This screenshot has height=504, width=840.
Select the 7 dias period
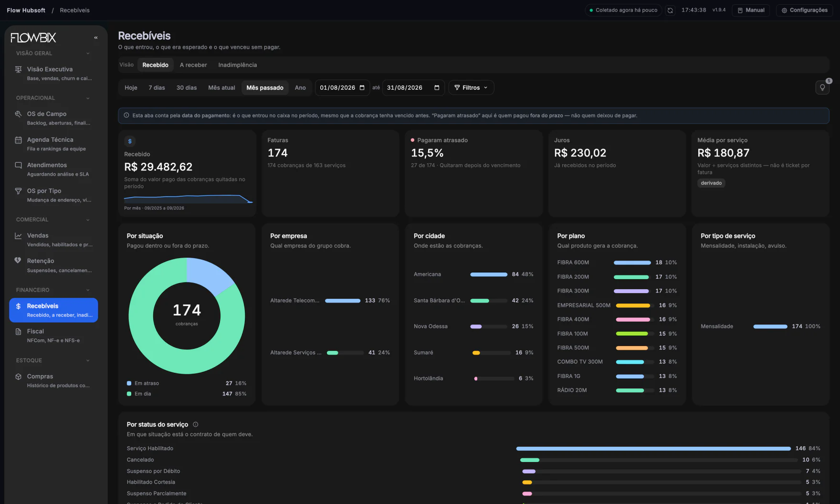point(157,88)
